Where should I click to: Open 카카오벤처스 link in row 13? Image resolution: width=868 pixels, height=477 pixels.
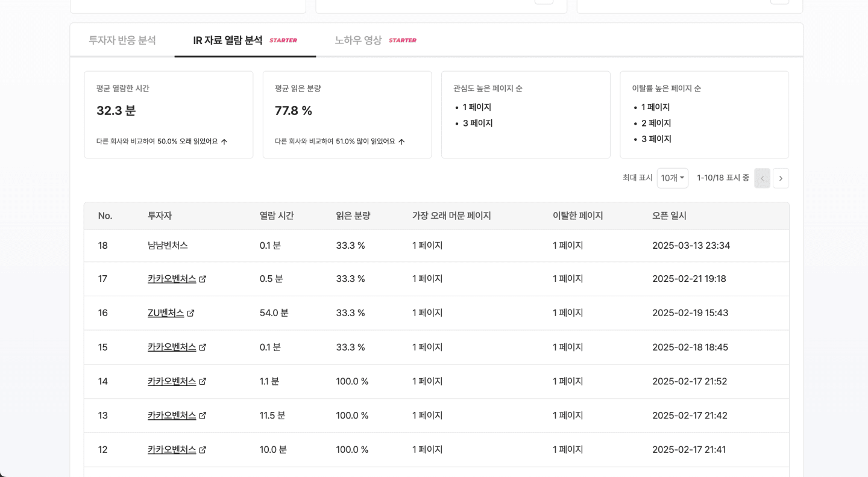[172, 416]
